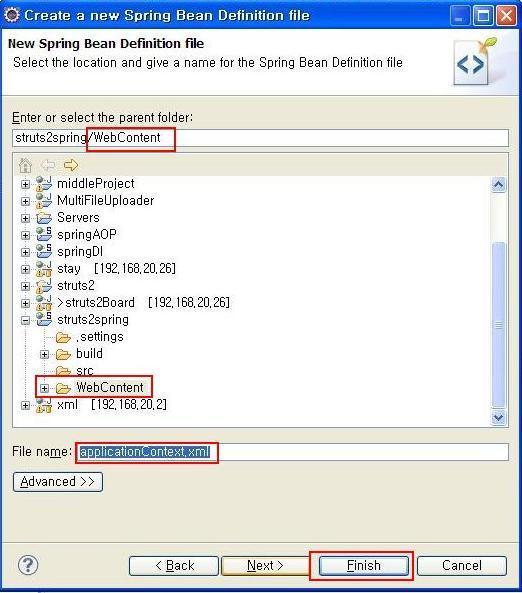The width and height of the screenshot is (522, 593).
Task: Show options with Advanced >> button
Action: coord(58,481)
